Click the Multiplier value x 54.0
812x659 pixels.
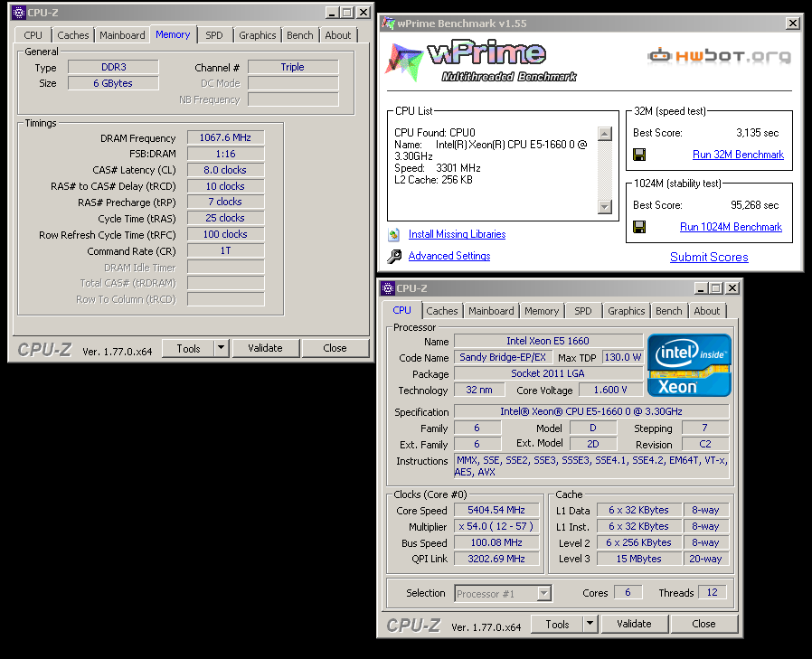pos(496,526)
